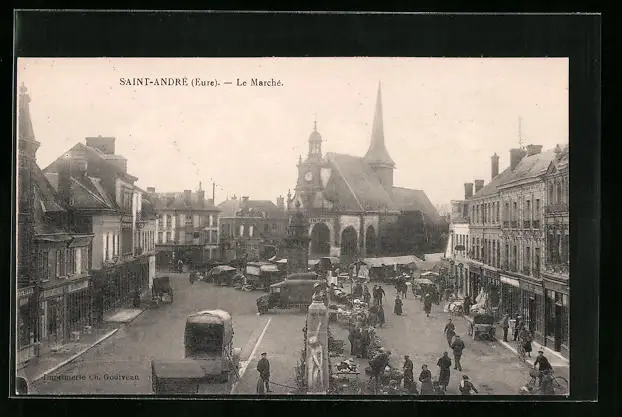Click the arched entrance of the market hall
The image size is (622, 417).
point(321,238)
